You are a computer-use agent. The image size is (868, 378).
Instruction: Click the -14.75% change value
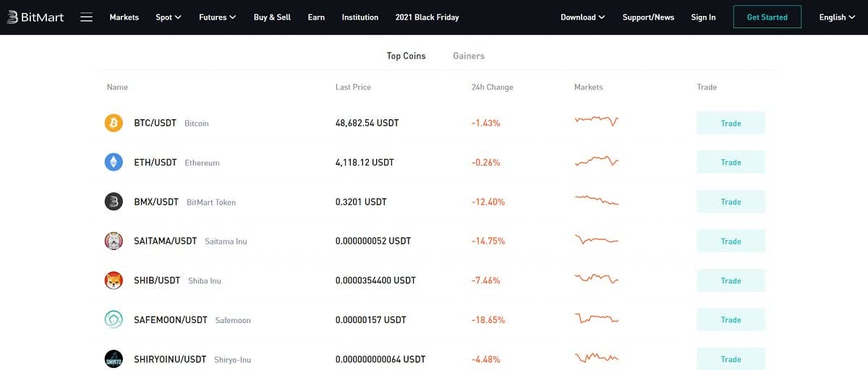pos(488,241)
